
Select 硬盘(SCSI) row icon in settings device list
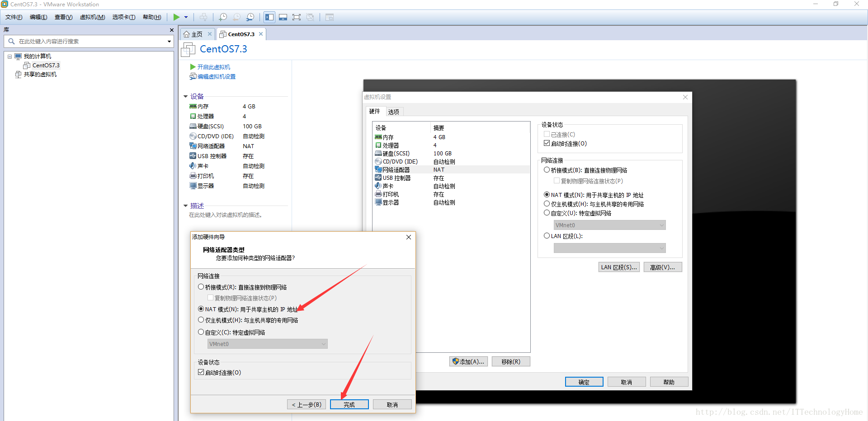pos(378,154)
